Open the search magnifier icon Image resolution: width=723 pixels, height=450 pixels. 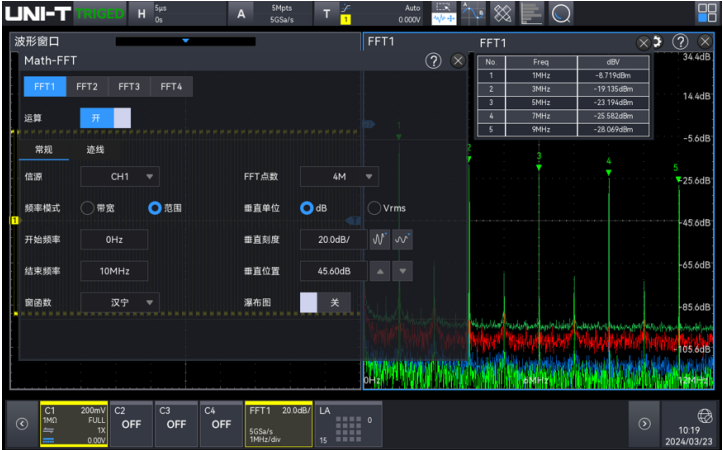(562, 13)
